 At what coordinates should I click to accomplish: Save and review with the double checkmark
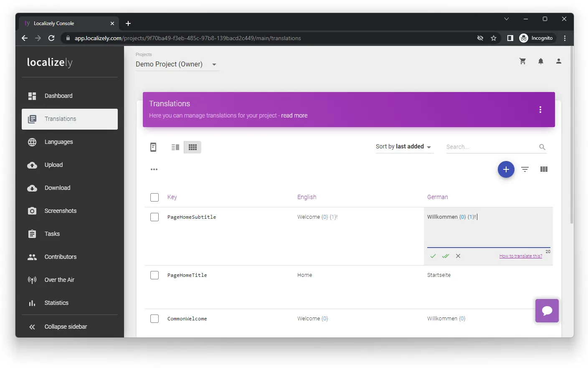coord(446,256)
